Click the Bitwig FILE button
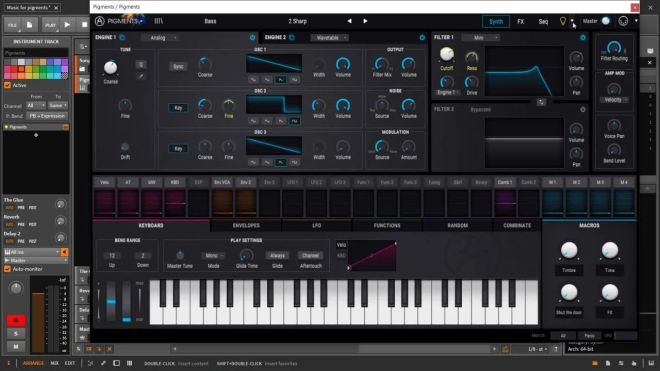 pyautogui.click(x=13, y=25)
